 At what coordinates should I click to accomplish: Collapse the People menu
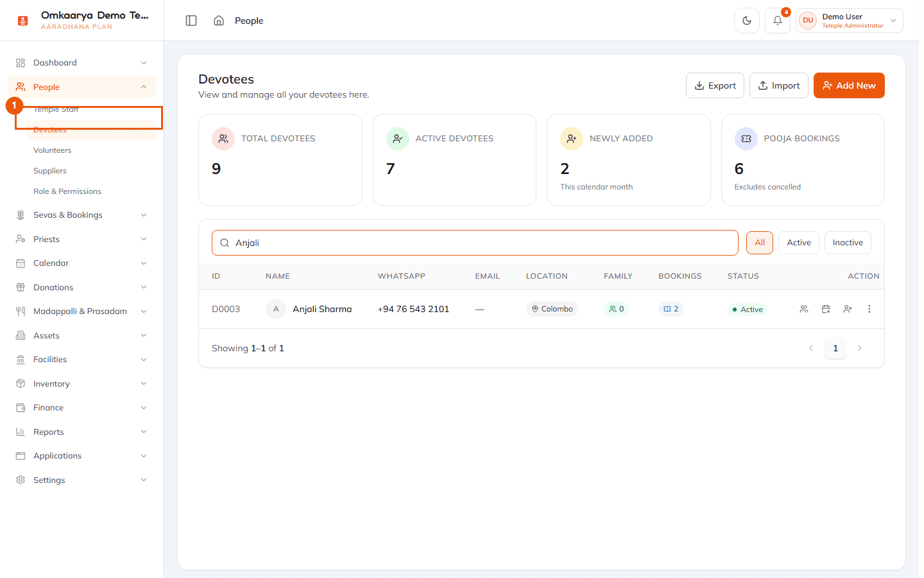(81, 87)
